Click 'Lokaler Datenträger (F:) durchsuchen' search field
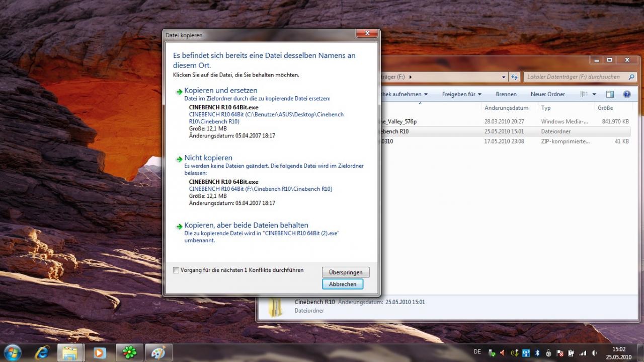644x362 pixels. tap(580, 77)
